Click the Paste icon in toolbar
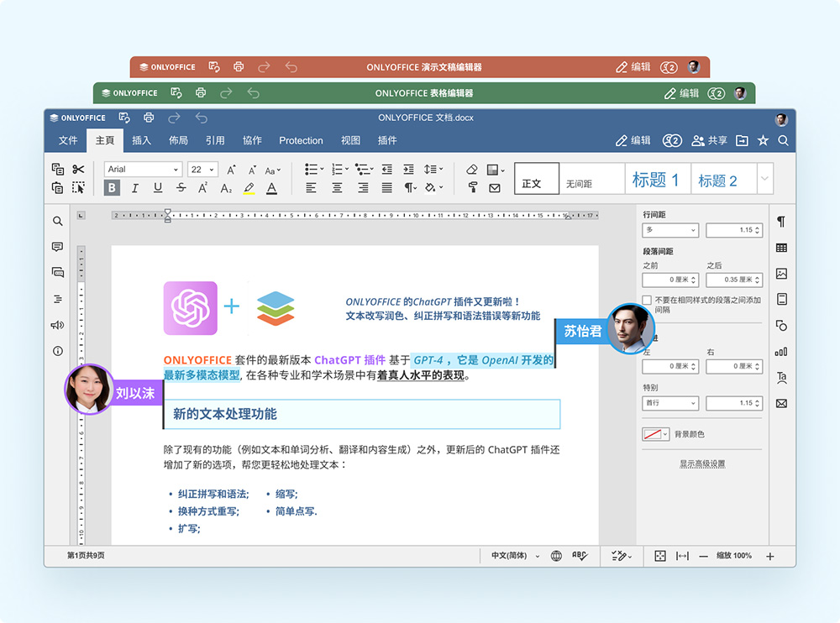The width and height of the screenshot is (840, 623). pyautogui.click(x=57, y=187)
